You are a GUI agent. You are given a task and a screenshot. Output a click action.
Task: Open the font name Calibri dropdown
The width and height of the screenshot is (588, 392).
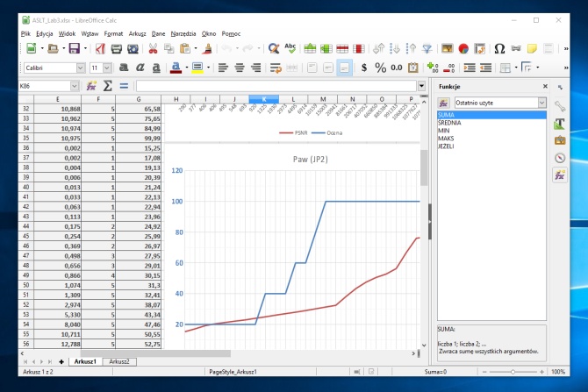(x=81, y=67)
